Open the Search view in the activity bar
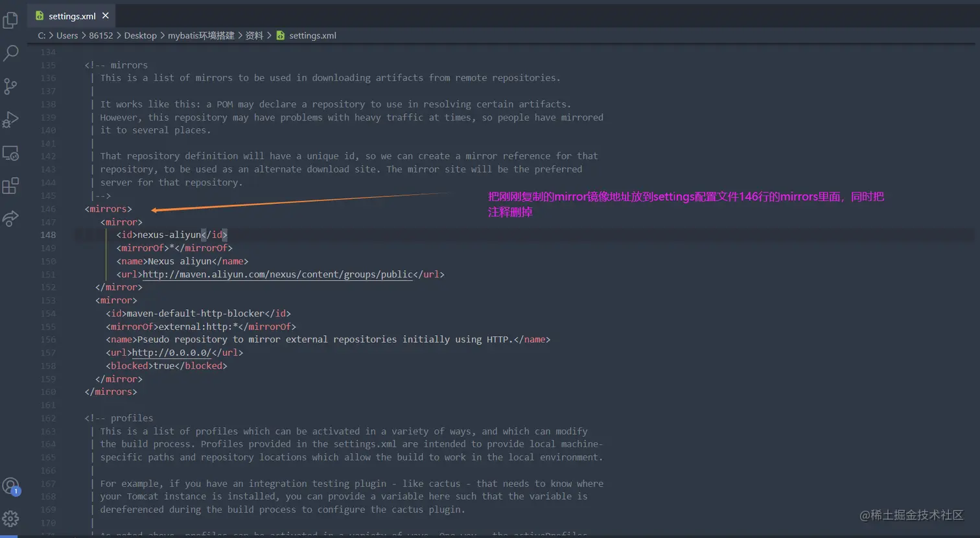The image size is (980, 538). click(10, 53)
